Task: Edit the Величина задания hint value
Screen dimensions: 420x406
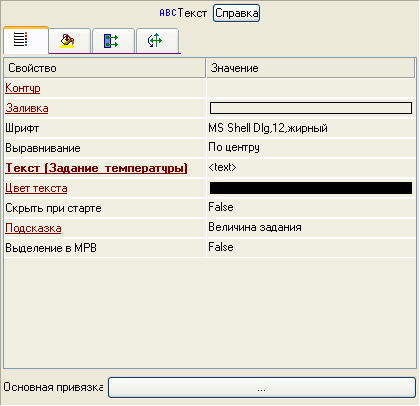Action: coord(311,227)
